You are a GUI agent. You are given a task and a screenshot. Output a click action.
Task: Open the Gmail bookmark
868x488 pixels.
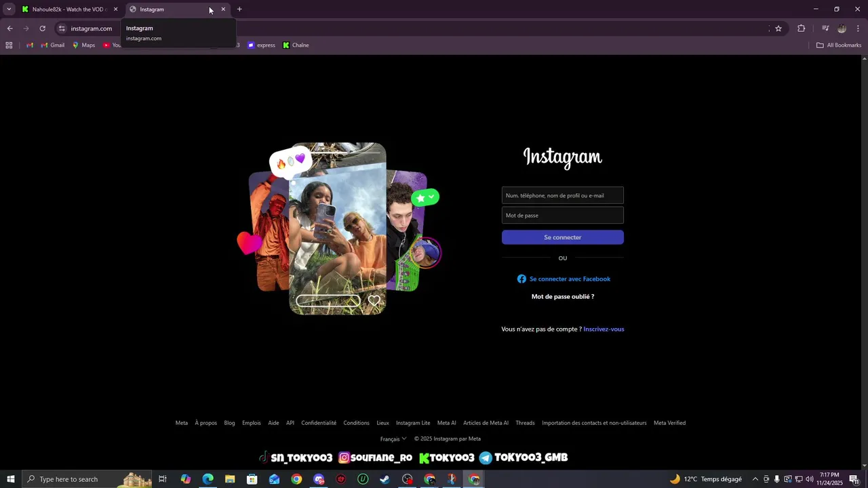click(x=53, y=45)
